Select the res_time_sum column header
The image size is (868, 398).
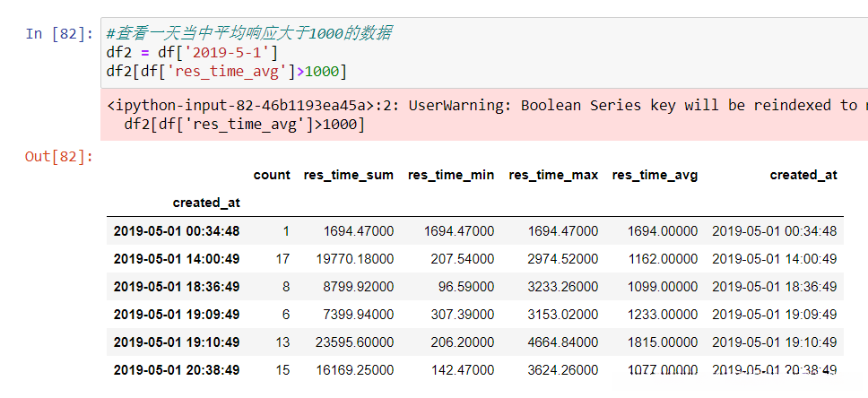coord(348,175)
